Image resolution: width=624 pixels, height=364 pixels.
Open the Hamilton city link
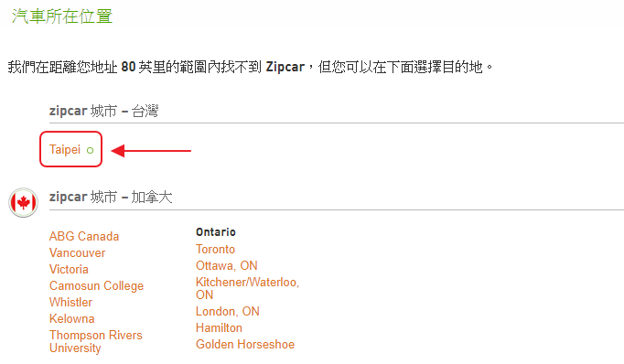(x=219, y=327)
